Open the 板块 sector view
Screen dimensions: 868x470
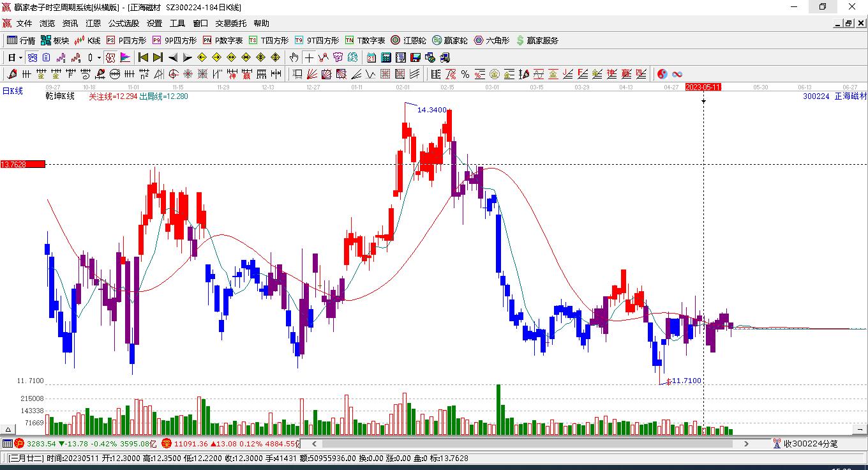pos(55,40)
